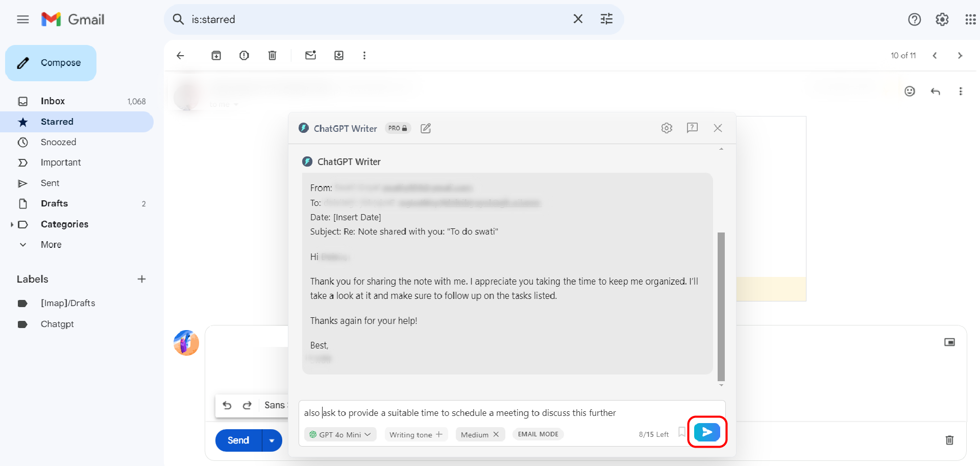Remove the Medium length chip

tap(496, 434)
